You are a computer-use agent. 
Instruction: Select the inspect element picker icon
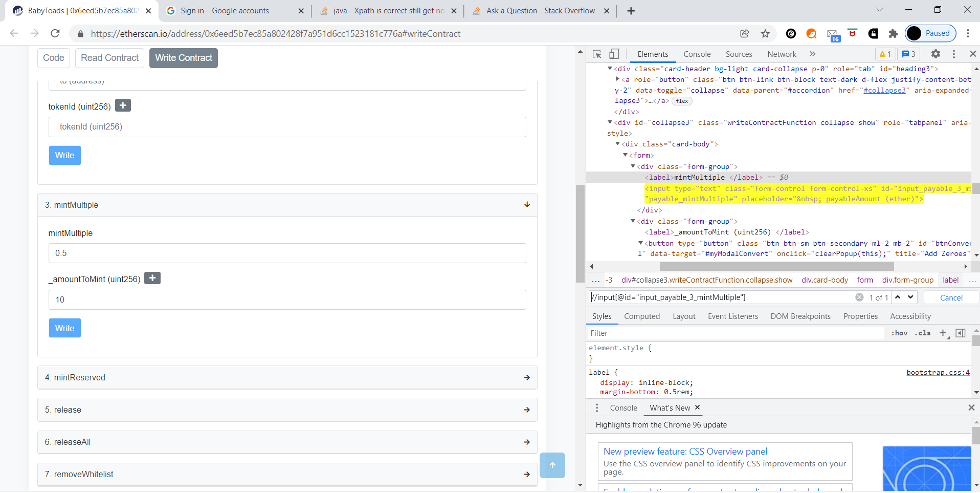[597, 54]
